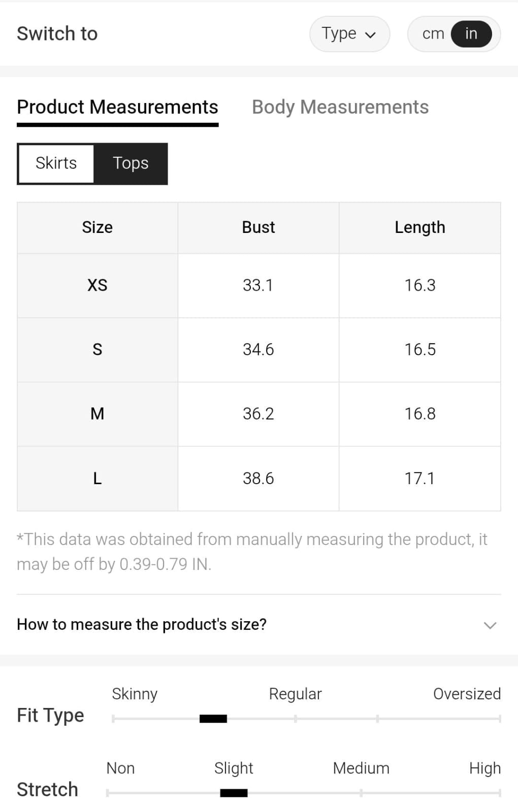Switch to the Body Measurements tab
The width and height of the screenshot is (518, 812).
click(x=340, y=107)
